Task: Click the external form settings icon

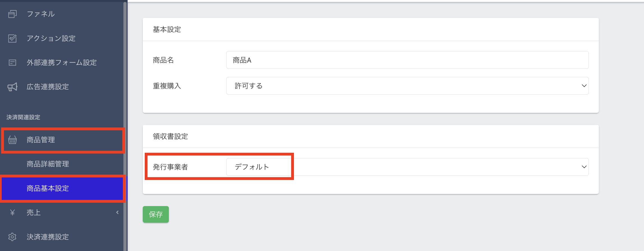Action: (x=12, y=62)
